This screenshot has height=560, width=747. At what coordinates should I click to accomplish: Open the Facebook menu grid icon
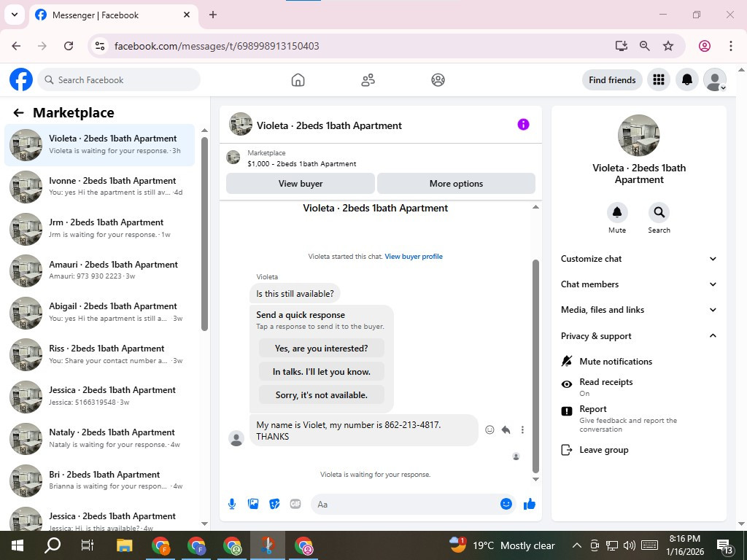click(659, 79)
